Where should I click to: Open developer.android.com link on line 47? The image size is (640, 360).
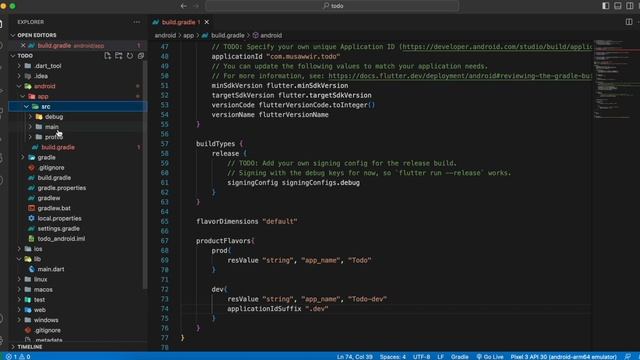click(x=497, y=47)
